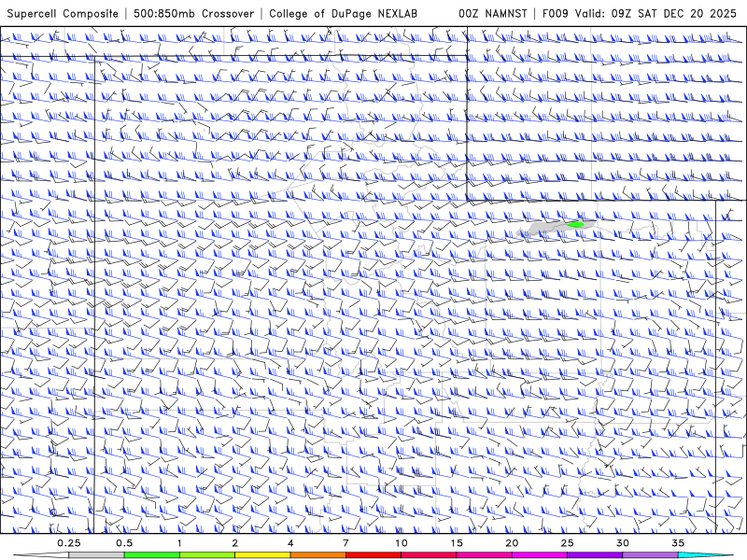Click the '500:850mb Crossover' header text
The height and width of the screenshot is (560, 747).
point(193,14)
